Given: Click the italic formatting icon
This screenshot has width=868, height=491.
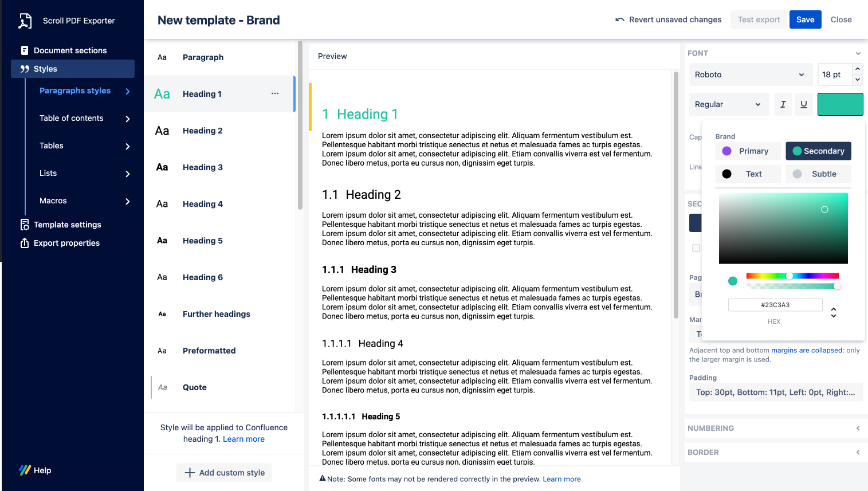Looking at the screenshot, I should [x=783, y=104].
